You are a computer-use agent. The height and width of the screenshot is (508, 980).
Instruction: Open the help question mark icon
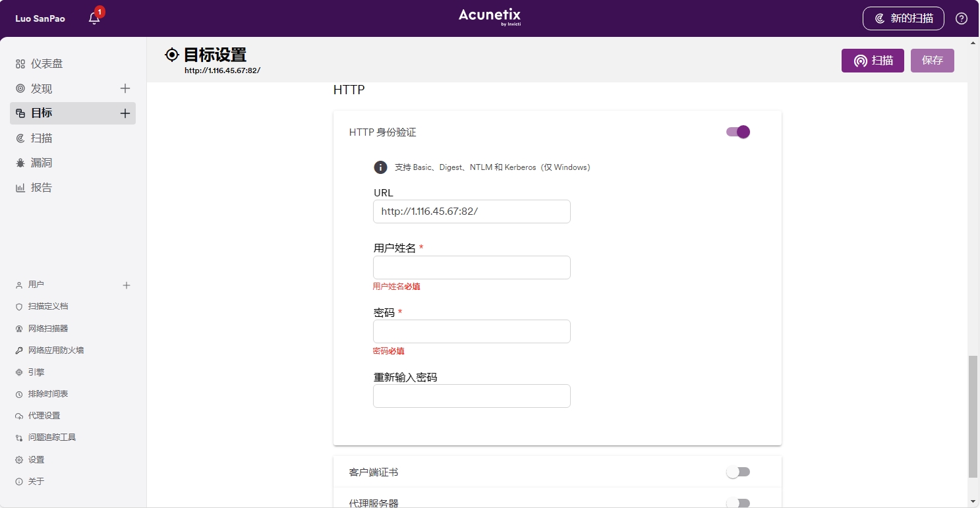(962, 18)
